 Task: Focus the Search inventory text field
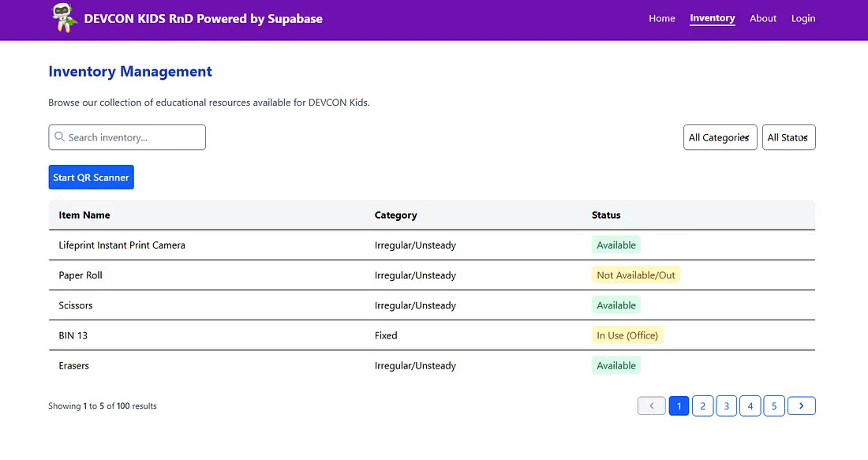tap(134, 137)
